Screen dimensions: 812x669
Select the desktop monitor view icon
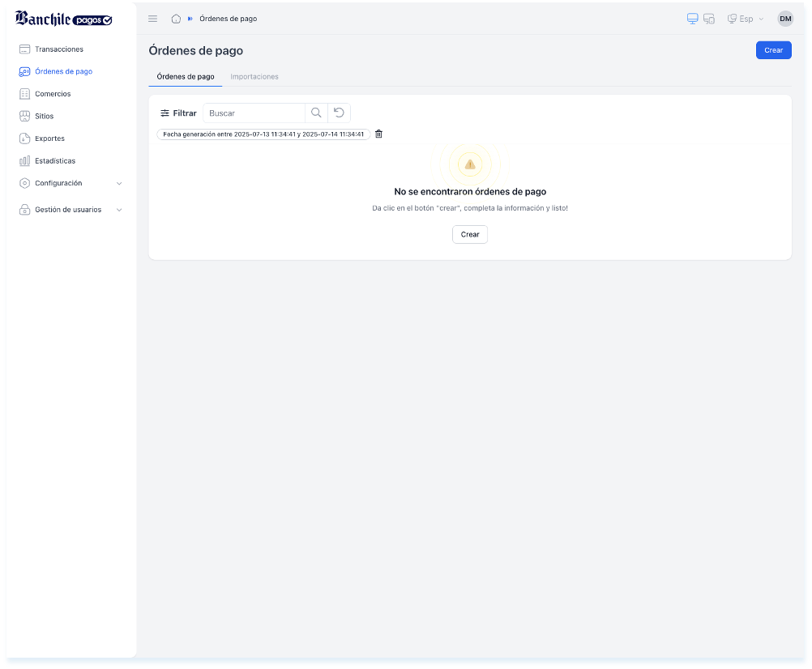click(692, 19)
